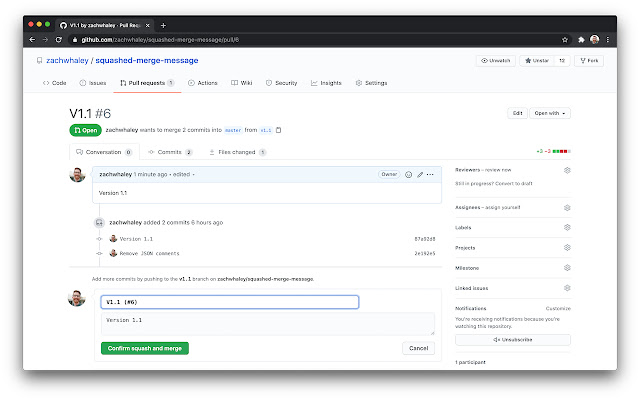Expand the Open with dropdown
640x400 pixels.
[550, 113]
